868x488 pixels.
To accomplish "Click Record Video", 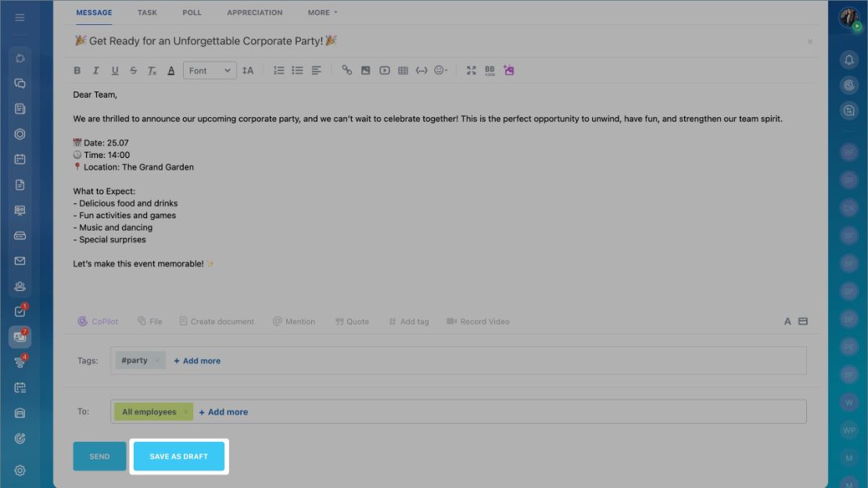I will pos(478,321).
